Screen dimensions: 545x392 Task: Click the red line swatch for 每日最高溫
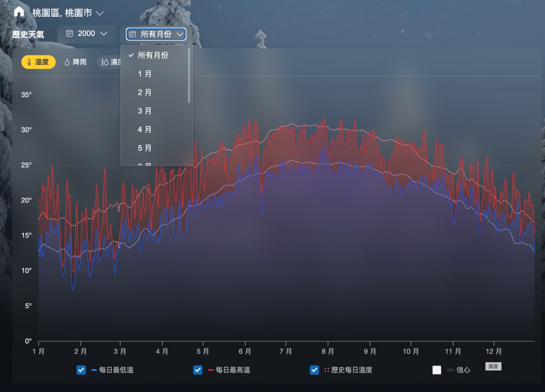[211, 370]
